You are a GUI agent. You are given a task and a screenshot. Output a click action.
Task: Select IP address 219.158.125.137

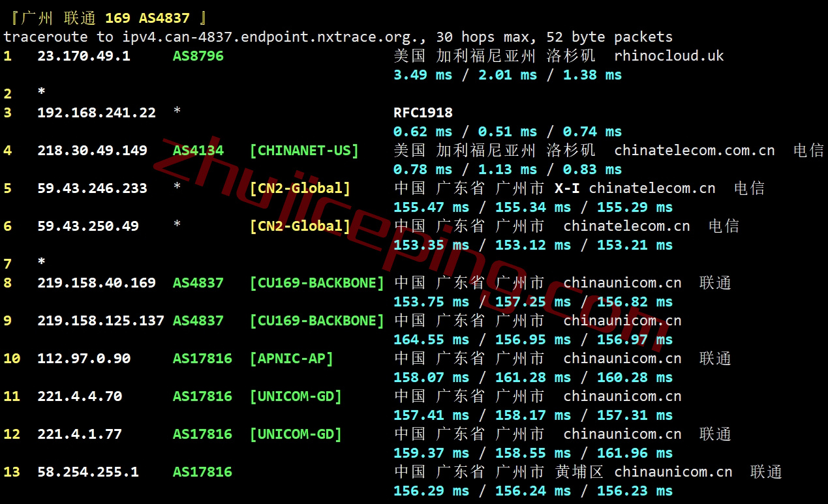coord(100,321)
